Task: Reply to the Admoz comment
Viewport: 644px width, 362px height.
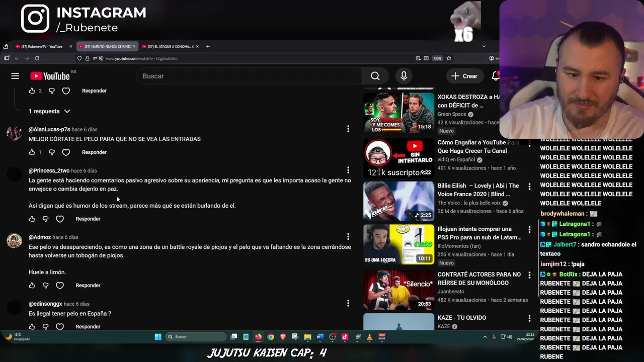Action: pos(88,286)
